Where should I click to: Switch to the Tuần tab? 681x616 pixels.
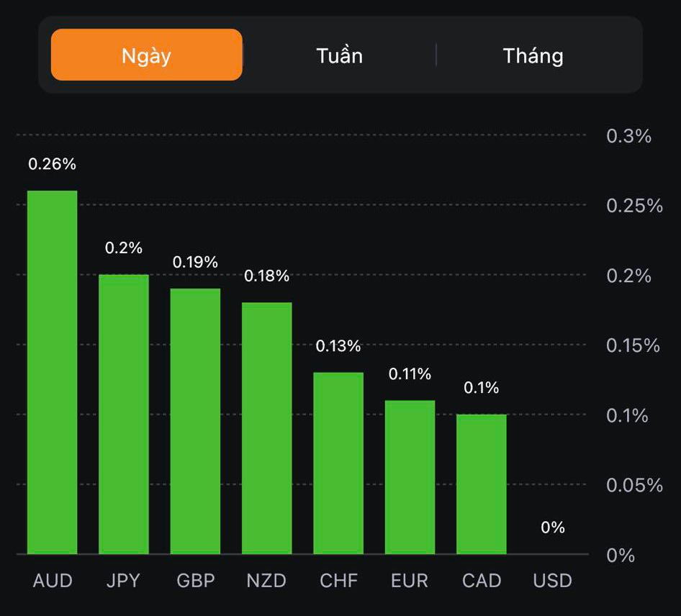[339, 55]
